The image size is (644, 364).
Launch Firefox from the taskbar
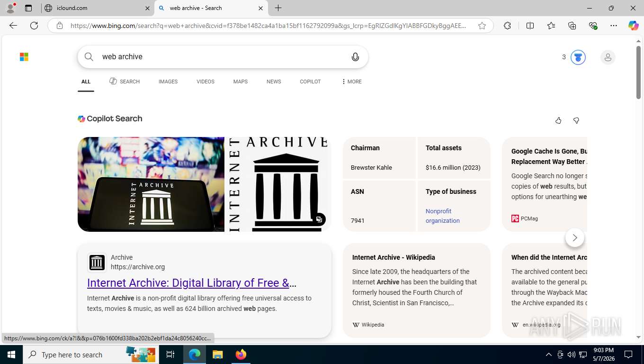tap(241, 355)
